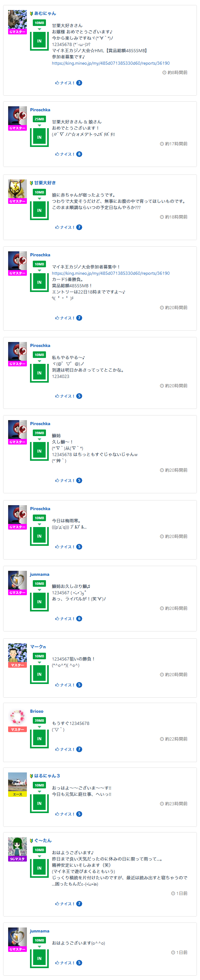Click ナイス on junmama's 1234567 comment
Image resolution: width=200 pixels, height=980 pixels.
(x=65, y=619)
